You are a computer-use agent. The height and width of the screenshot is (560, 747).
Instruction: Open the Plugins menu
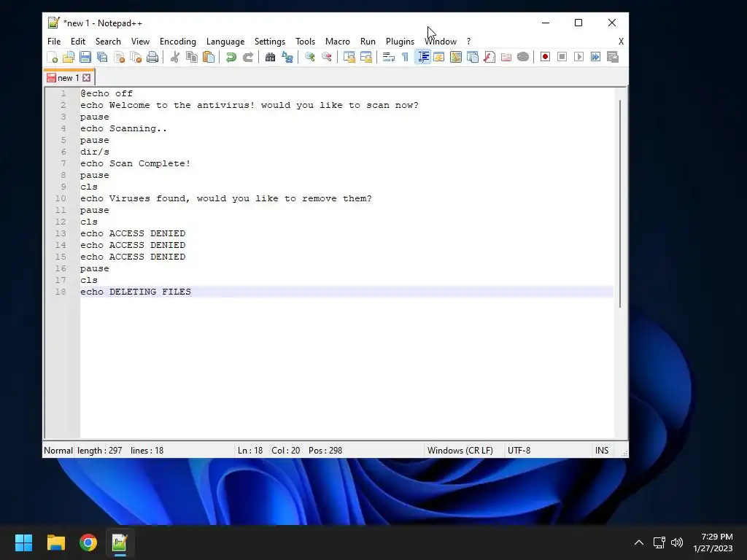tap(400, 42)
